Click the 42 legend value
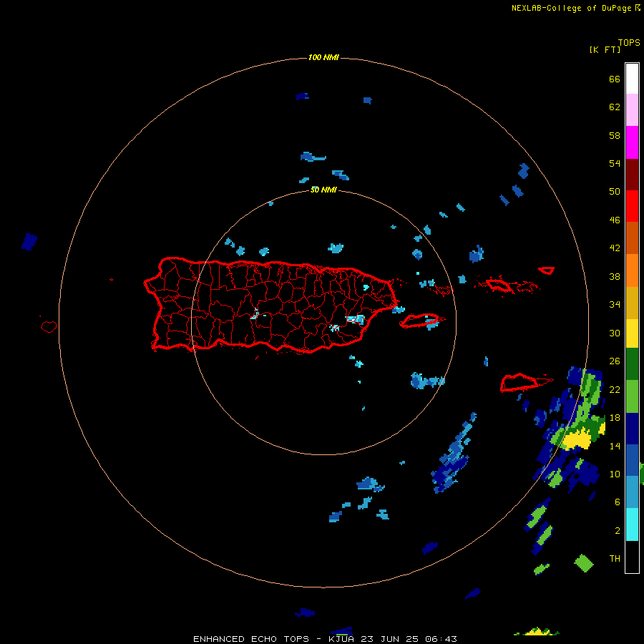Screen dimensions: 644x644 [x=615, y=248]
